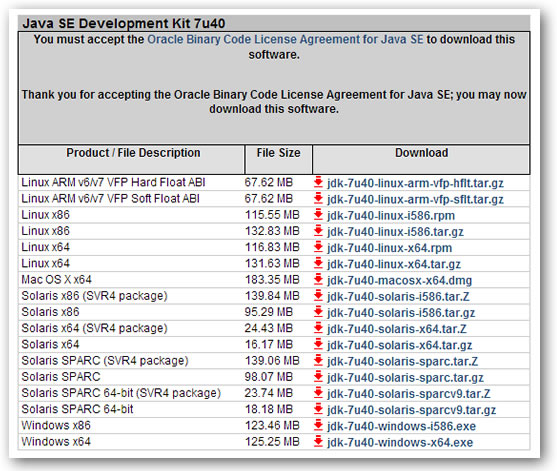Download jdk-7u40-linux-x64.tar.gz link
Viewport: 557px width, 471px height.
(x=394, y=264)
